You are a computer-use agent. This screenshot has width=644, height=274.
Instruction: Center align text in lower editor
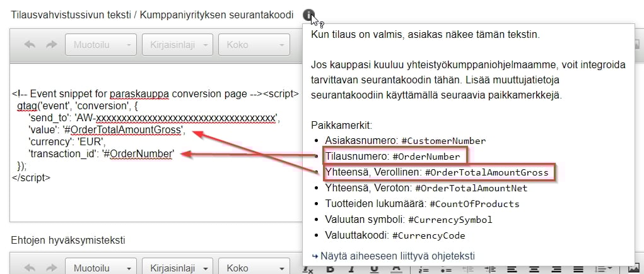534,270
